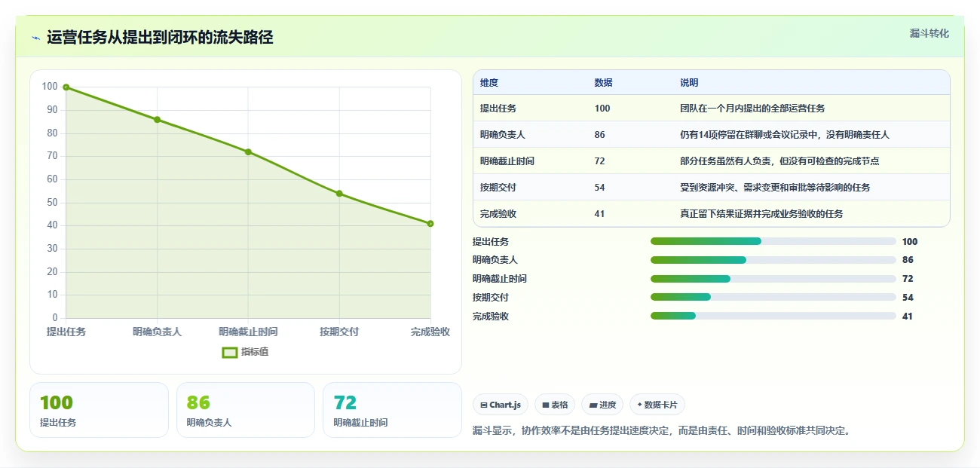Select the 完成验收 row name in table
Screen dimensions: 980x468
[498, 214]
